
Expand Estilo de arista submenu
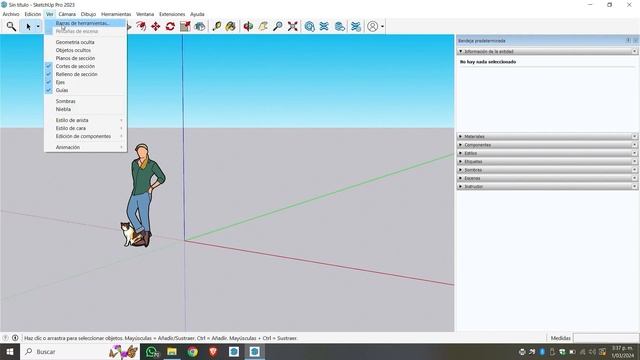pyautogui.click(x=85, y=120)
